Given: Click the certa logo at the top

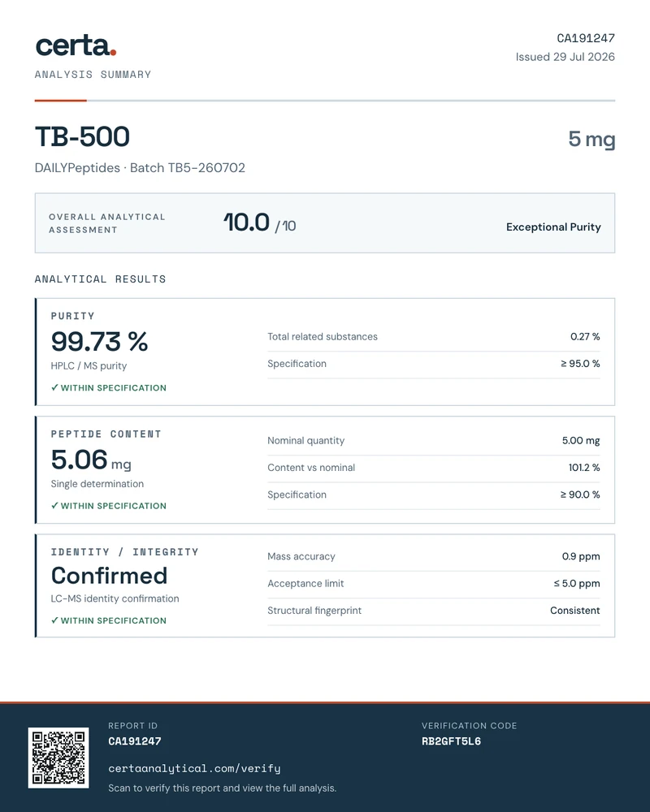Looking at the screenshot, I should click(76, 45).
